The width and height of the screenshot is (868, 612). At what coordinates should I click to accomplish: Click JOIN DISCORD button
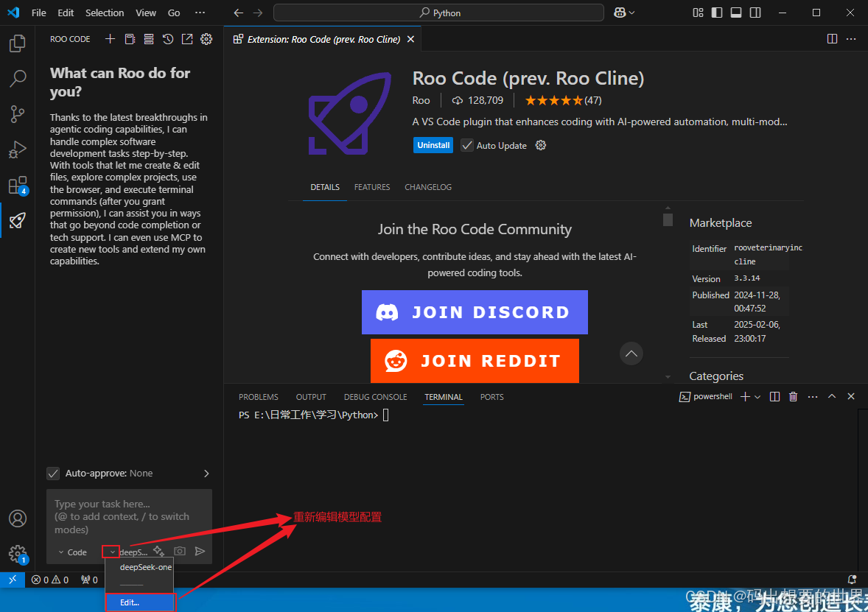point(475,312)
